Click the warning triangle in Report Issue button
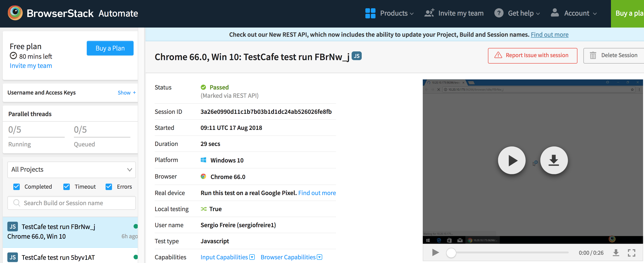 [498, 55]
